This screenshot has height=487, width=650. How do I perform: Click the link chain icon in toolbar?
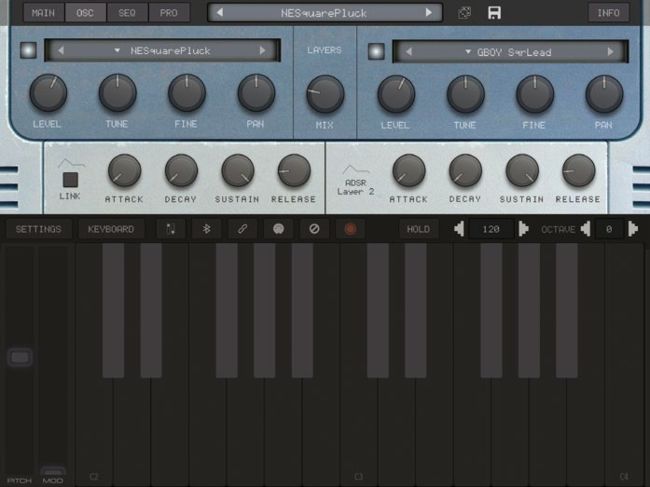click(x=241, y=229)
